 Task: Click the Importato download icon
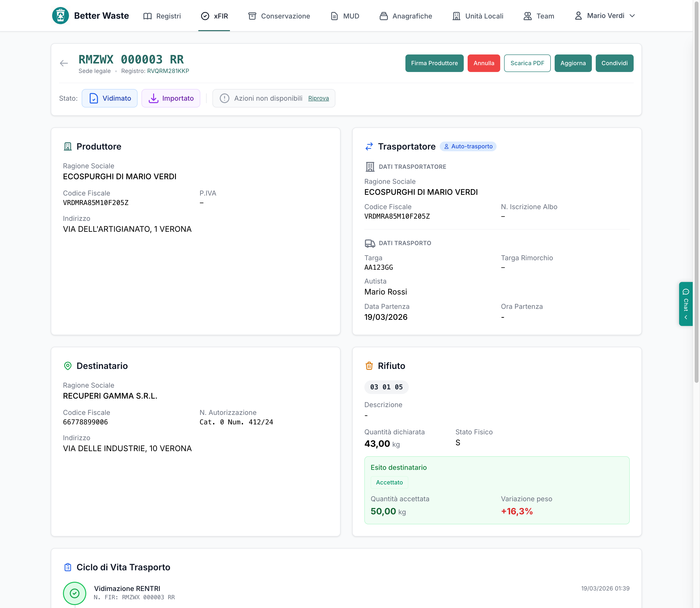click(x=154, y=98)
